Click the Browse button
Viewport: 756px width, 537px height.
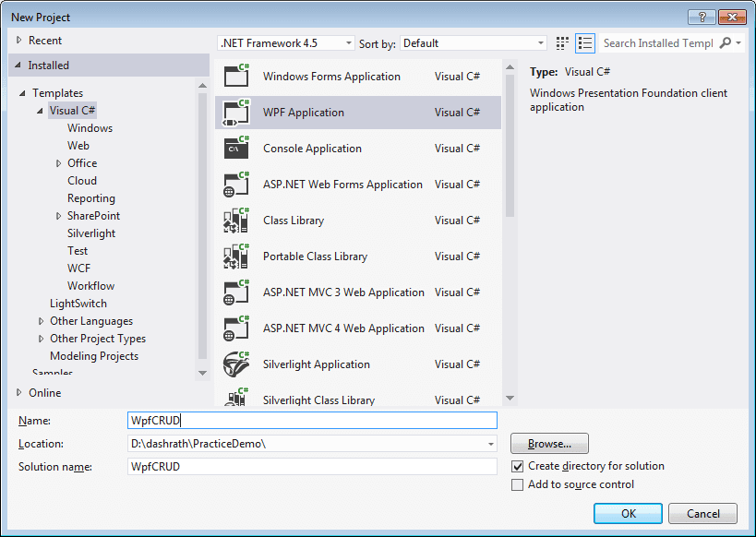pos(549,444)
